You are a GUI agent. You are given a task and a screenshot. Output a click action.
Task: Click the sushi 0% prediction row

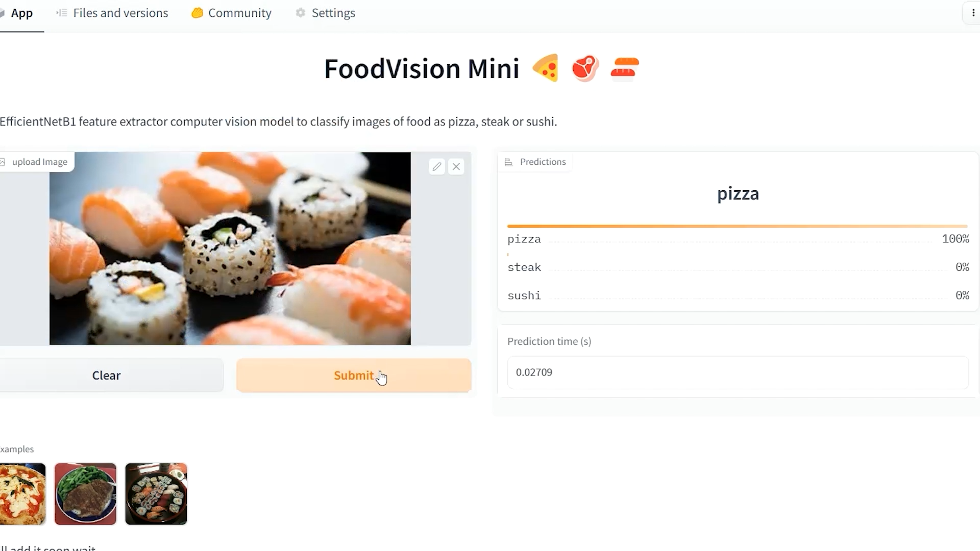[x=738, y=295]
